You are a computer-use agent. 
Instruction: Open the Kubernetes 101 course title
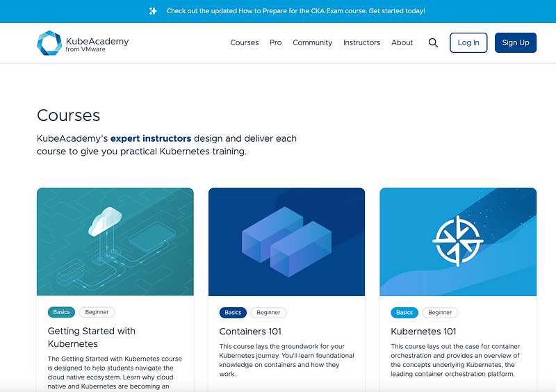423,332
